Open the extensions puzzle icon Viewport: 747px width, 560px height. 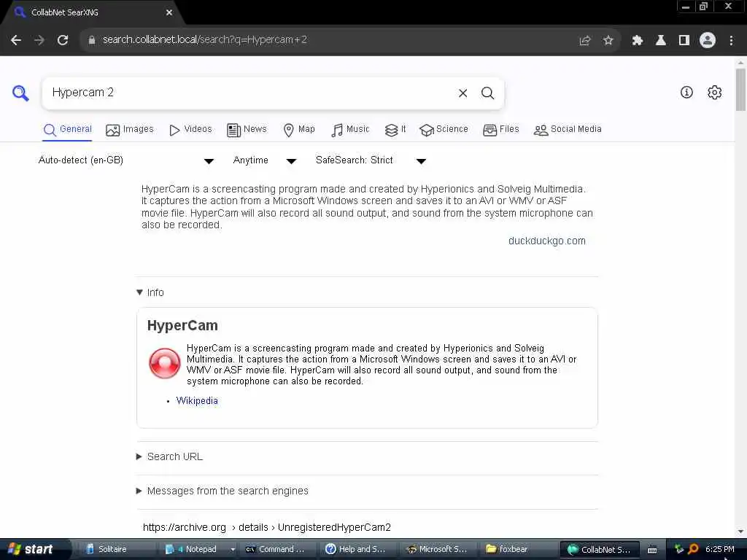pyautogui.click(x=637, y=40)
